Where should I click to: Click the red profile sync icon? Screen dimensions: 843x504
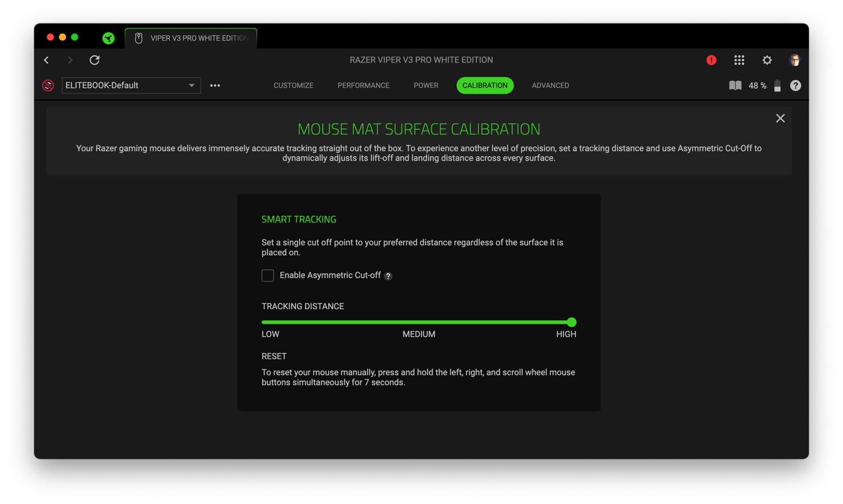pyautogui.click(x=48, y=85)
